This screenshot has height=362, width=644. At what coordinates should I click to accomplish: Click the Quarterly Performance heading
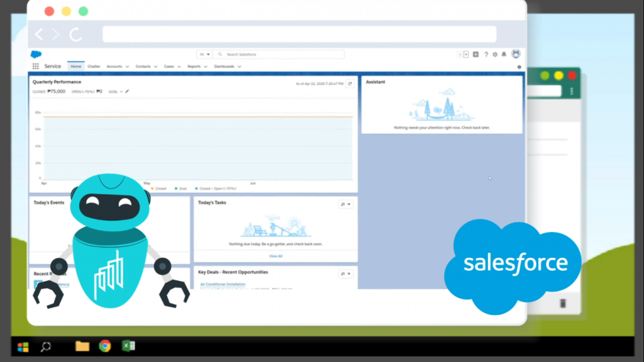(57, 82)
